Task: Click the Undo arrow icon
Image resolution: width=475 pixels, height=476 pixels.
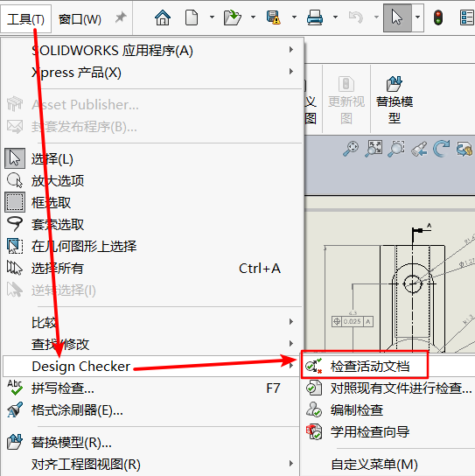Action: [x=356, y=17]
